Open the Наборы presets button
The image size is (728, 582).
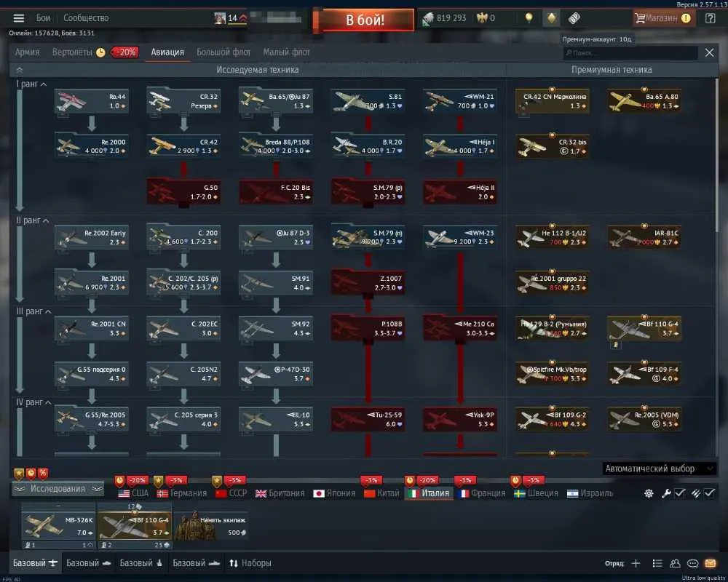pos(250,563)
